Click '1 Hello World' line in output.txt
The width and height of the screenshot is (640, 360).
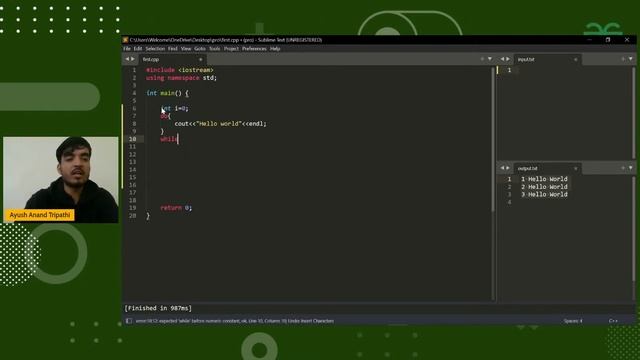click(x=544, y=179)
